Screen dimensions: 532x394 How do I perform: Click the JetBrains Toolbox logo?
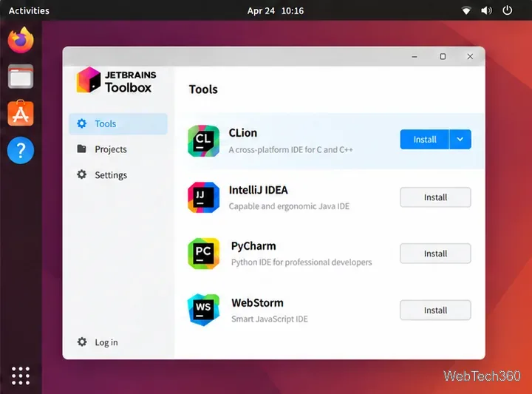[117, 80]
